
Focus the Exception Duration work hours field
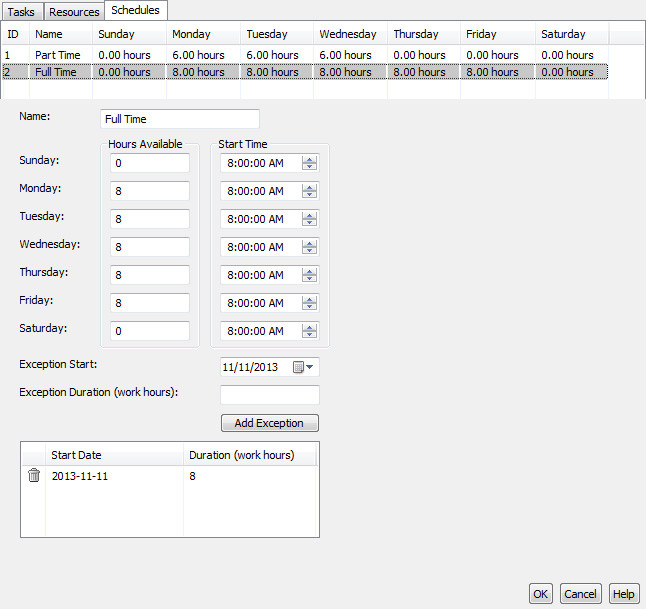[270, 395]
